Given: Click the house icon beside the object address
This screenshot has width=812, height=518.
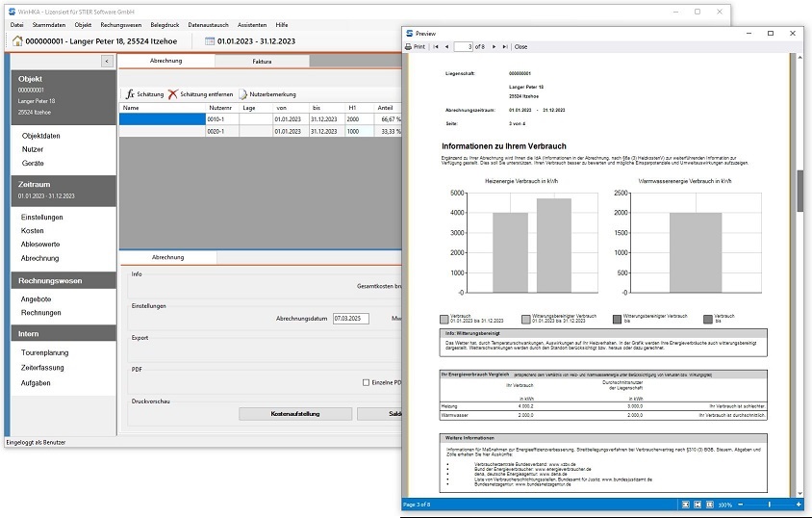Looking at the screenshot, I should [17, 41].
